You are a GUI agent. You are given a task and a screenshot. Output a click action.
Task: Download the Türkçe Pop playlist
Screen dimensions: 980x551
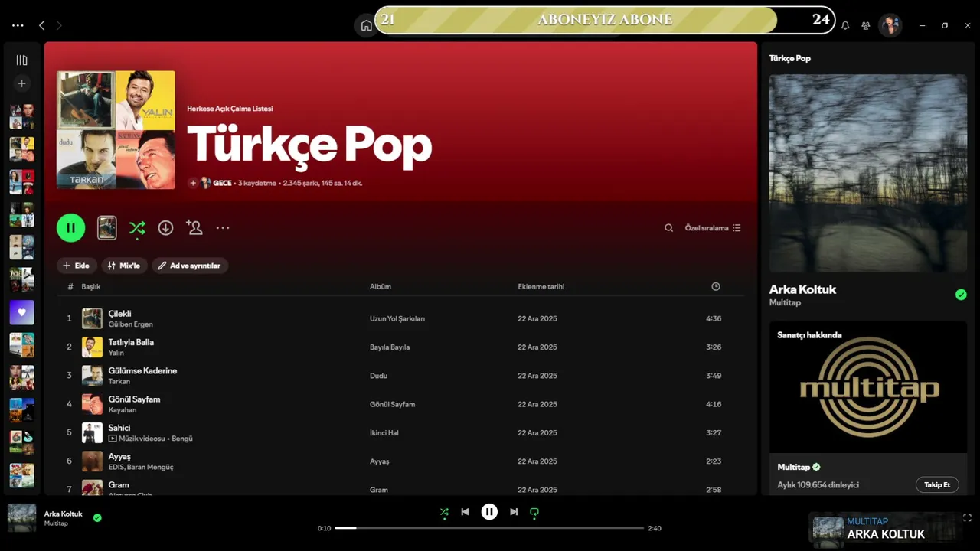(165, 227)
